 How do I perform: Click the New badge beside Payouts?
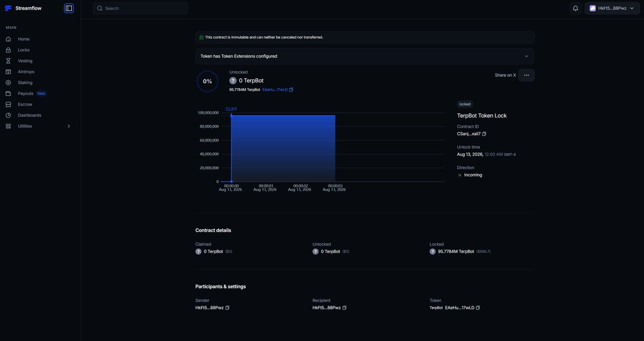point(41,93)
